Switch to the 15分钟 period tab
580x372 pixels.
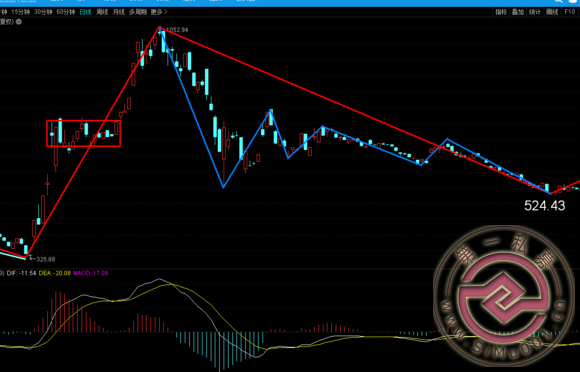(x=20, y=12)
